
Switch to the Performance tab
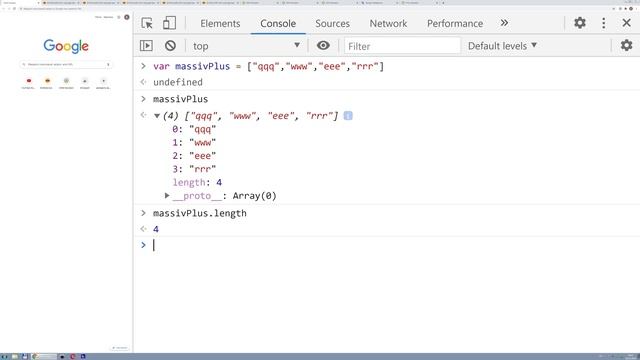point(455,24)
